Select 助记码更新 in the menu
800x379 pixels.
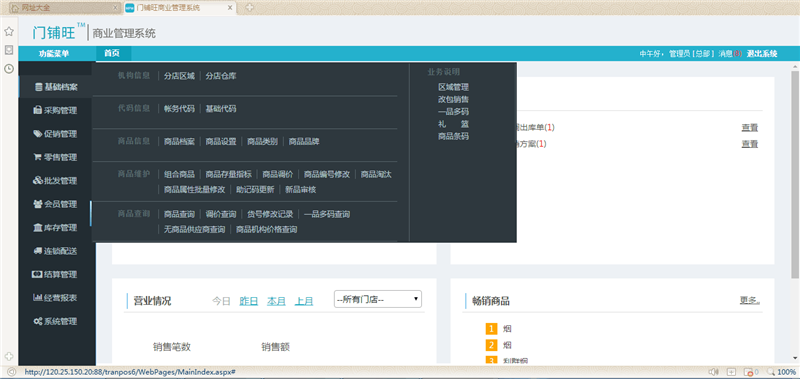(x=255, y=190)
